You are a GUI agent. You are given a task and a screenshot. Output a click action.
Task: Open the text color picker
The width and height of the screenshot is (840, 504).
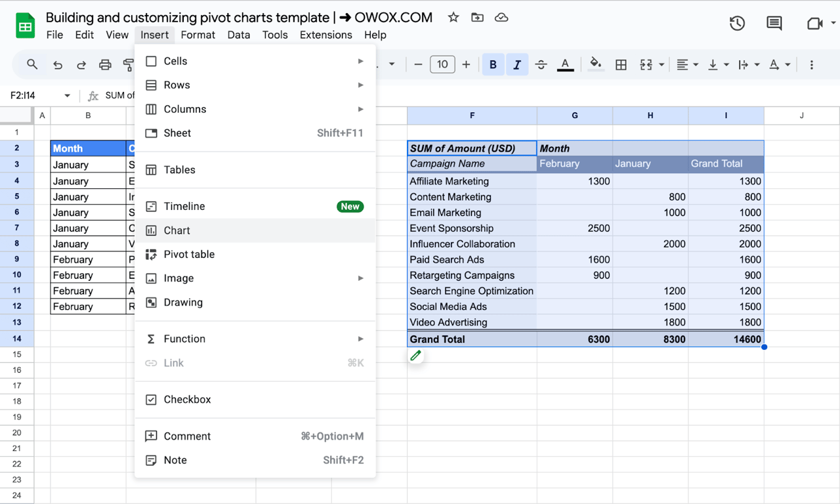565,64
